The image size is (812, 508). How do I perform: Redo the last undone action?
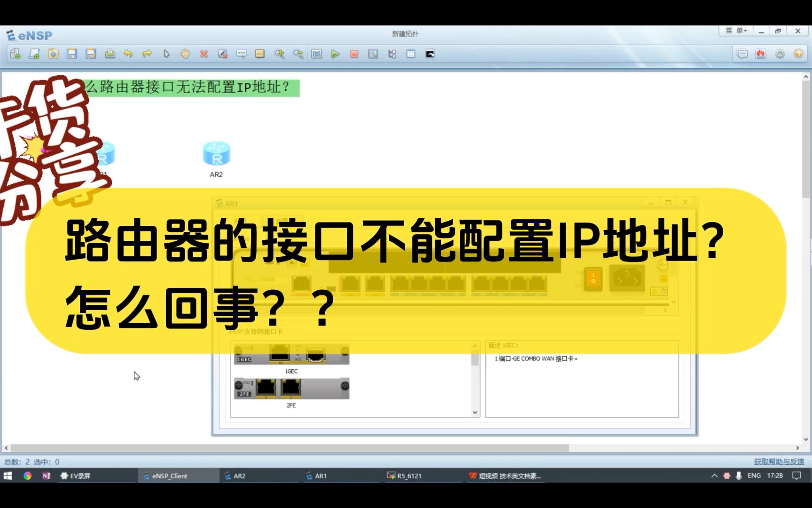pos(147,54)
